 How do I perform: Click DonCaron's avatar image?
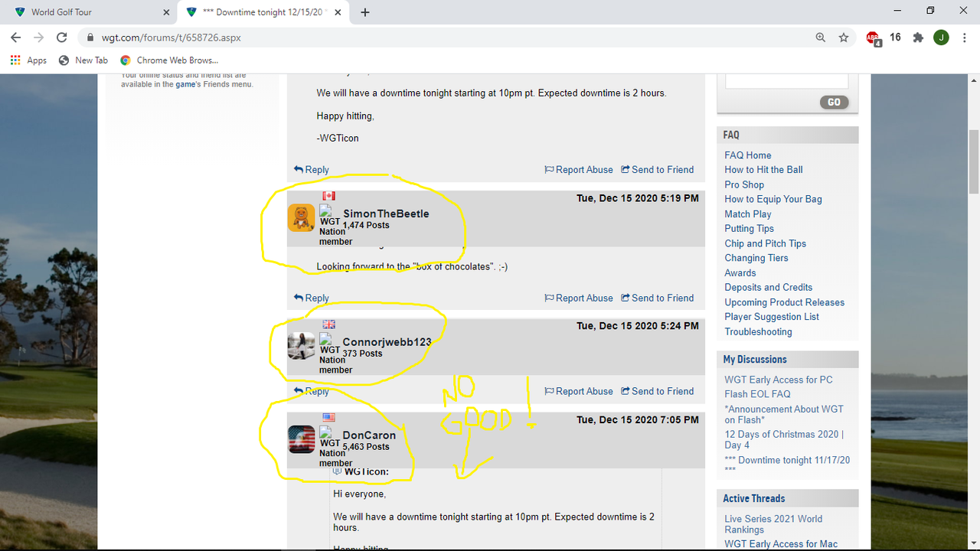click(302, 439)
